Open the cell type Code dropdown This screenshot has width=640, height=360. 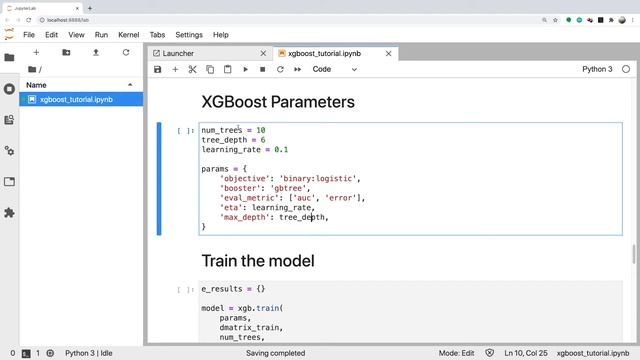pos(335,69)
